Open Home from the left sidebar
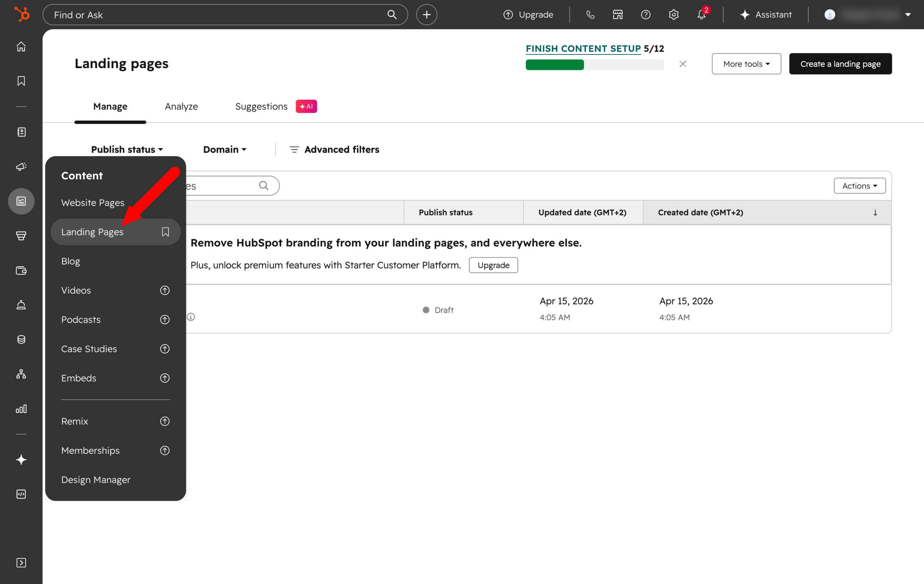 click(21, 47)
